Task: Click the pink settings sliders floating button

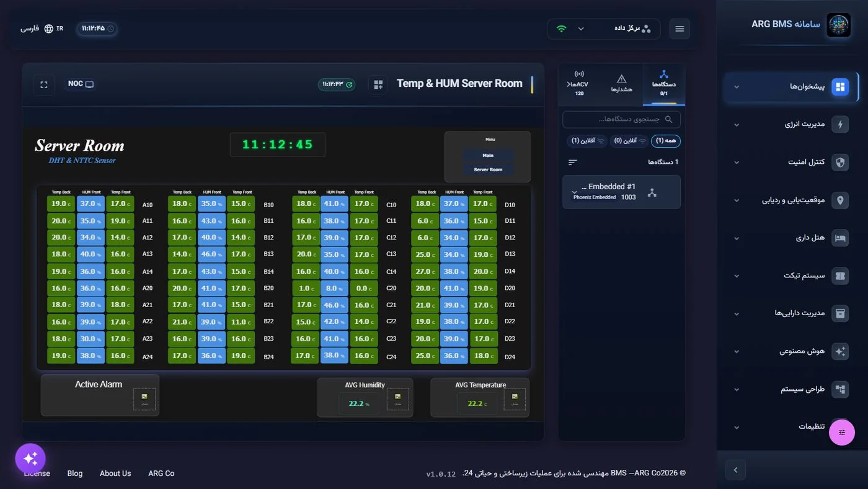Action: [842, 433]
